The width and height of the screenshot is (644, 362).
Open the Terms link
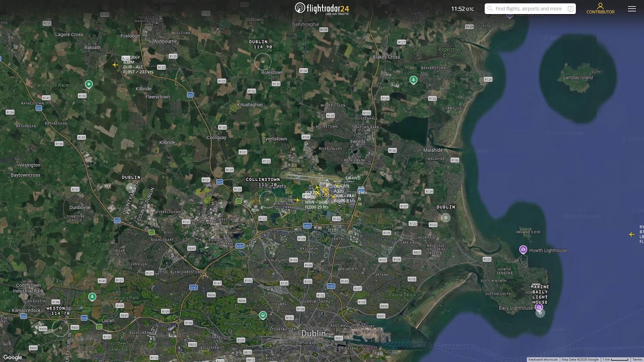(637, 359)
